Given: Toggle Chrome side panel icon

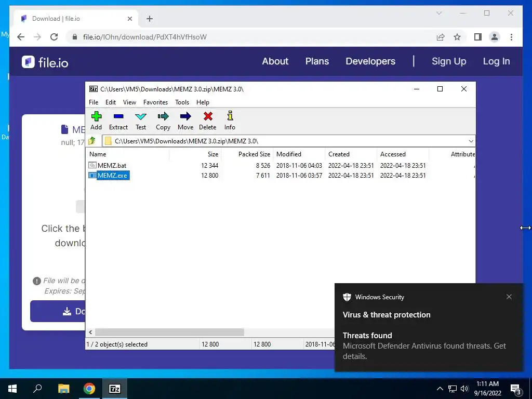Looking at the screenshot, I should coord(478,37).
